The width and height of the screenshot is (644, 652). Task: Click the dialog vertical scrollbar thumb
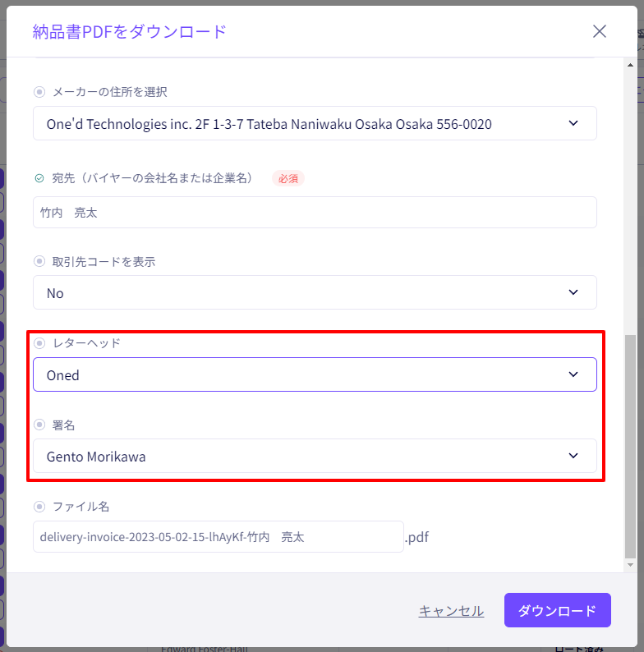(630, 447)
